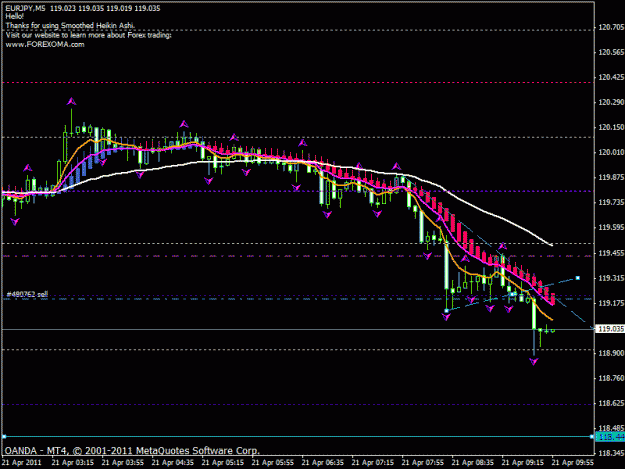Click the 119.735 price scale label
Viewport: 625px width, 469px height.
click(611, 202)
